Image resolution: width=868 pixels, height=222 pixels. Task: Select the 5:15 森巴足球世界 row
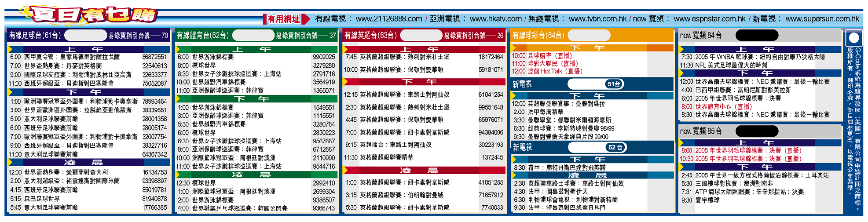click(88, 199)
